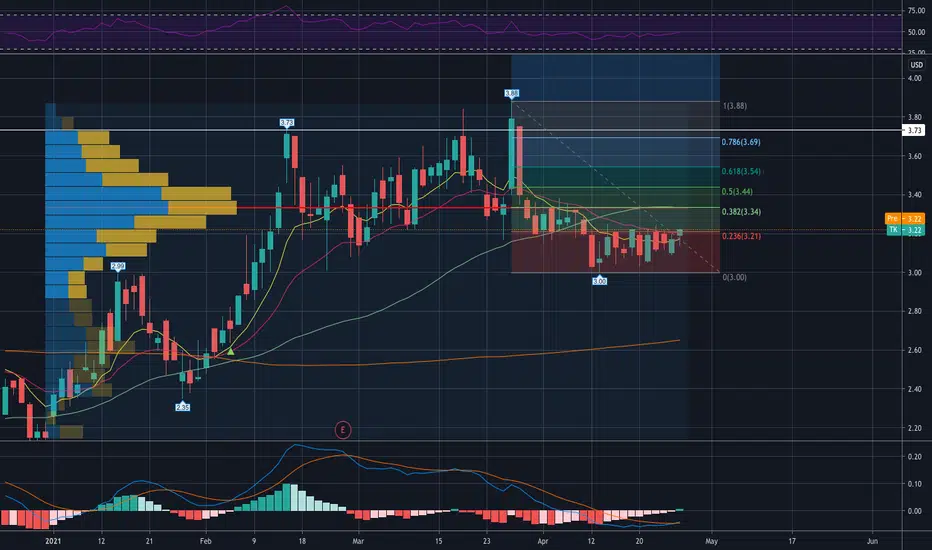
Task: Click the longest volume profile bar
Action: pos(141,208)
